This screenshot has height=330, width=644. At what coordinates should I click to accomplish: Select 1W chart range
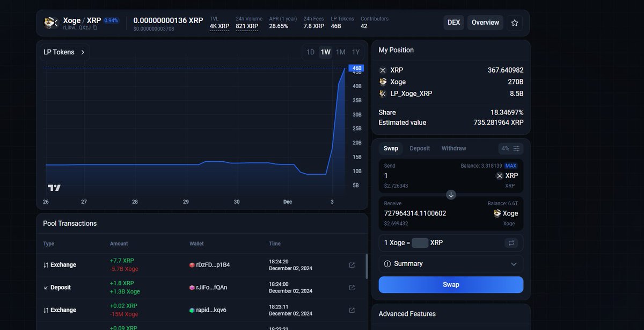click(x=325, y=52)
